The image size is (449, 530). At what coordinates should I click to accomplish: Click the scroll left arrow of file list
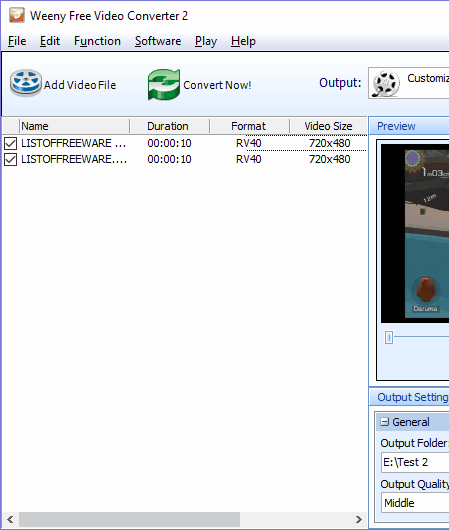pos(10,519)
